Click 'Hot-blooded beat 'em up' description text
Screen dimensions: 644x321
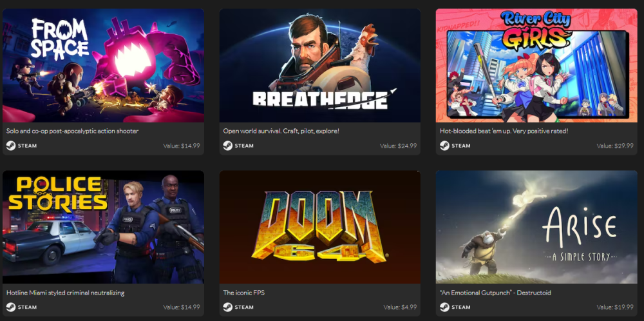pos(504,131)
